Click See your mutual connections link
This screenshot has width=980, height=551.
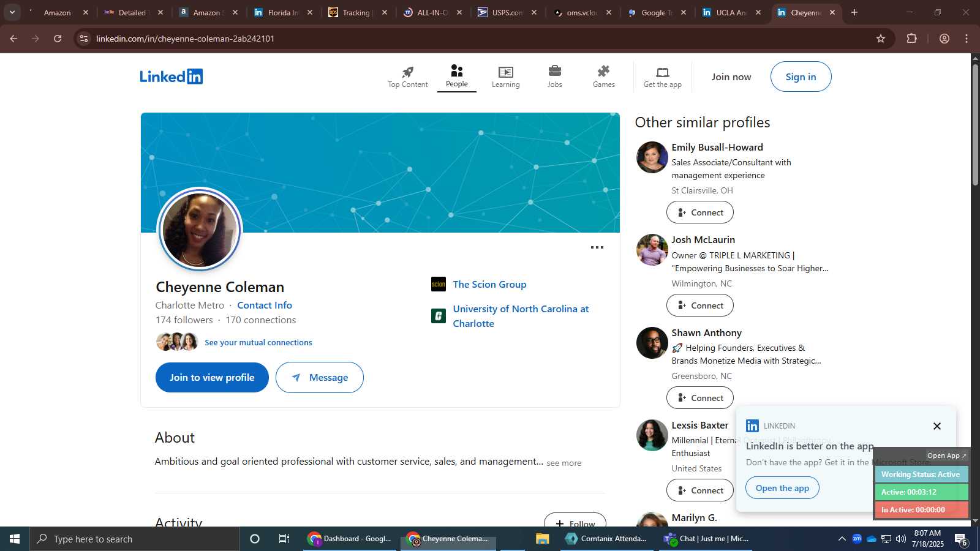coord(258,342)
